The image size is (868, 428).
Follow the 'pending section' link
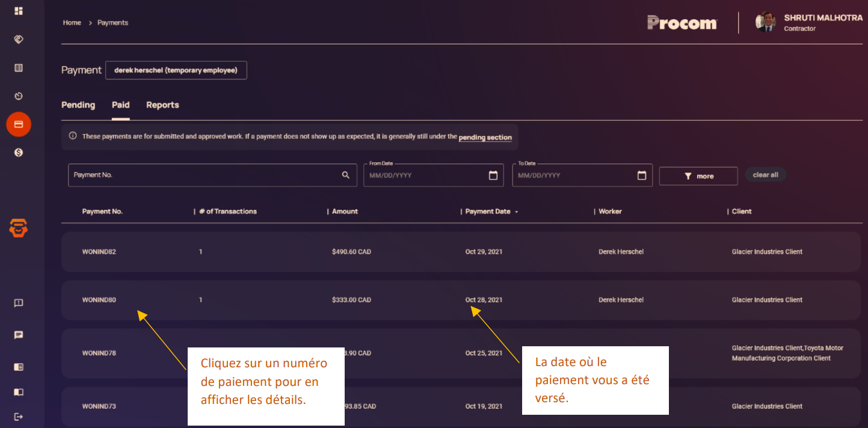pos(485,138)
